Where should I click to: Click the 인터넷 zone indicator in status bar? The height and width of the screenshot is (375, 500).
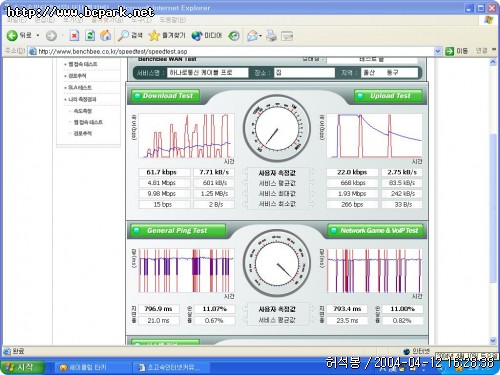pos(416,351)
